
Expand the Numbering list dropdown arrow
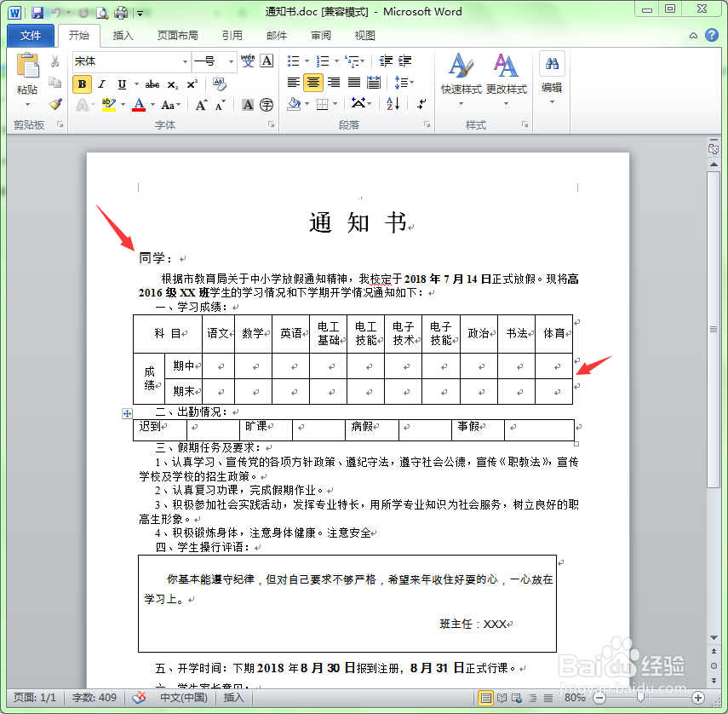(x=336, y=60)
